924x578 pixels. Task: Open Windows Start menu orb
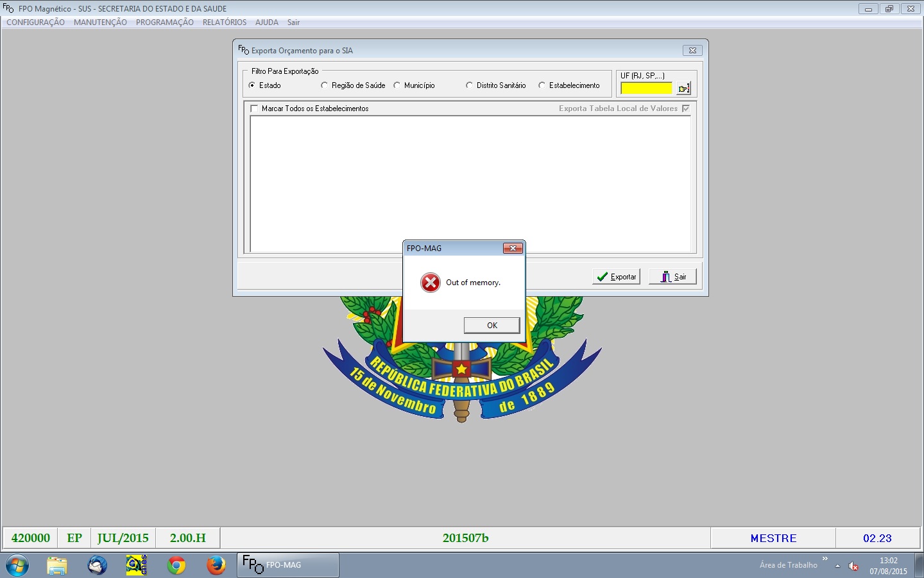click(17, 565)
